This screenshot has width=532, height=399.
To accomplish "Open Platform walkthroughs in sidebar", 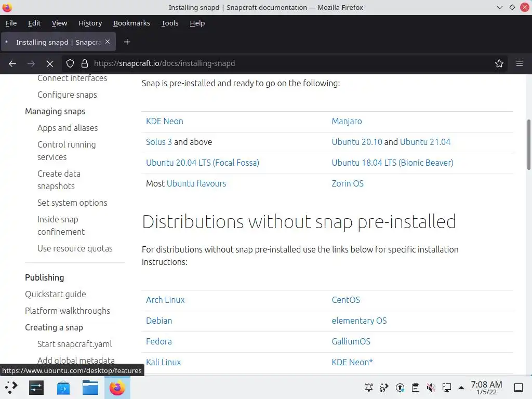I will tap(68, 311).
